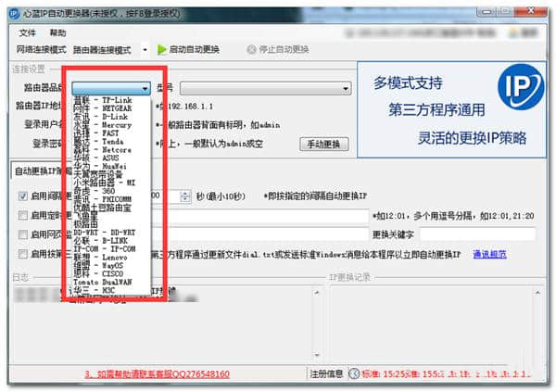Pick 思科 - CISCO entry

(98, 273)
